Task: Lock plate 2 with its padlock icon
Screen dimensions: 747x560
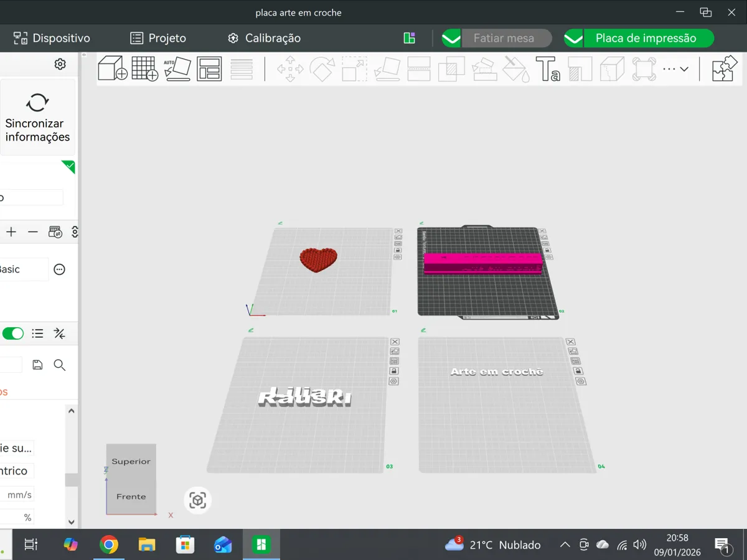Action: coord(548,250)
